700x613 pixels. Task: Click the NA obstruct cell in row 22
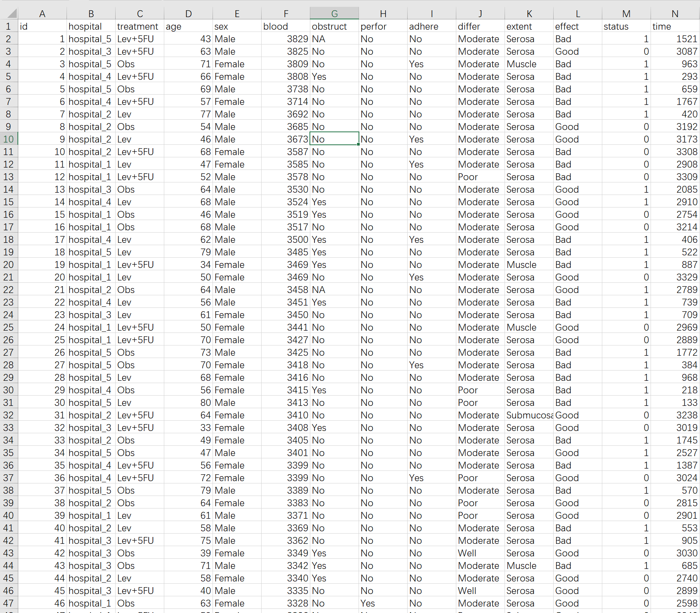point(334,290)
